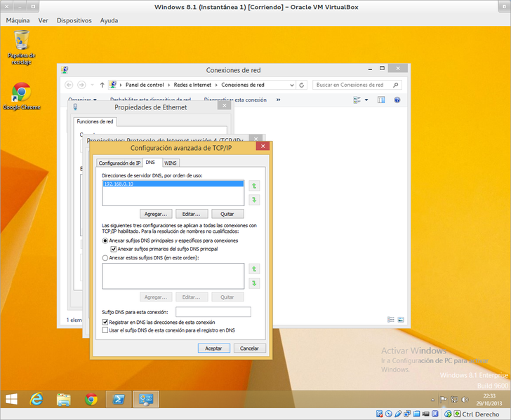Launch Internet Explorer from the taskbar
This screenshot has width=511, height=420.
(x=36, y=399)
